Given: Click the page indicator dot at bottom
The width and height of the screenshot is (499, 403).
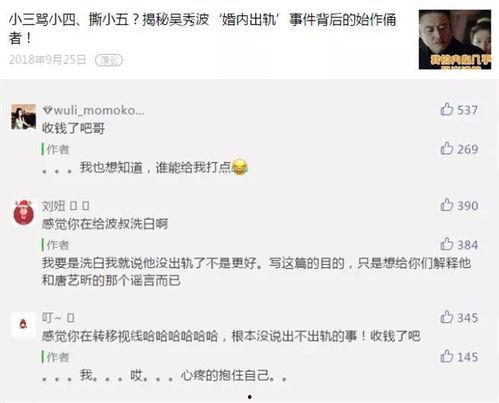Looking at the screenshot, I should pos(250,397).
